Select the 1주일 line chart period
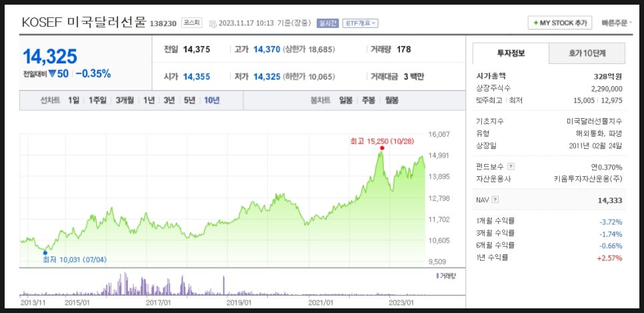 pos(97,100)
